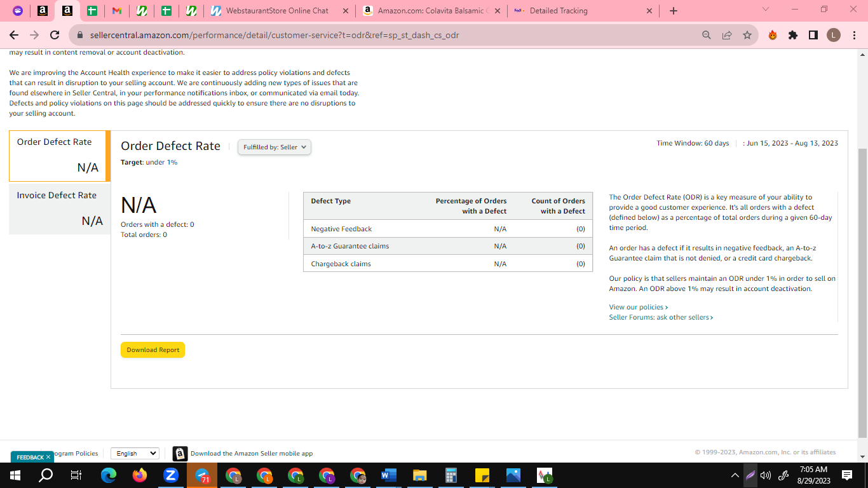Open the English language dropdown

coord(135,453)
